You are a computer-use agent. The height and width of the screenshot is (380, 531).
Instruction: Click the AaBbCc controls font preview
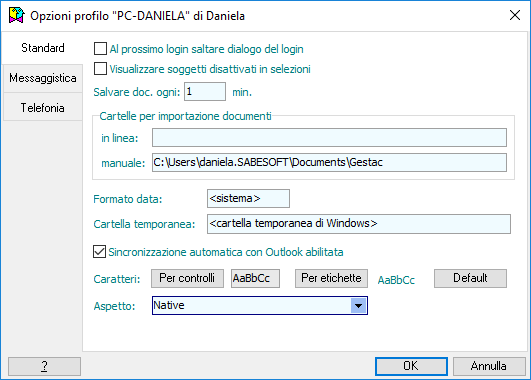pyautogui.click(x=255, y=278)
